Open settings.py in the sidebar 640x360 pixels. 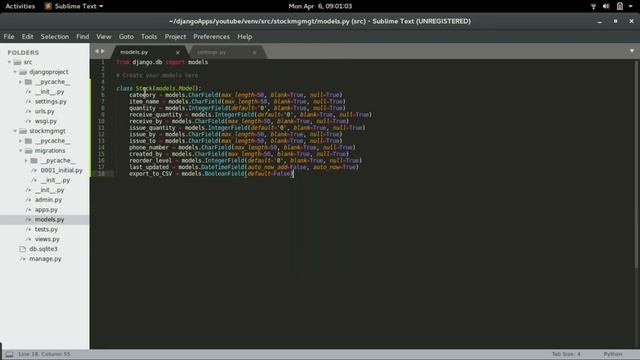coord(50,101)
